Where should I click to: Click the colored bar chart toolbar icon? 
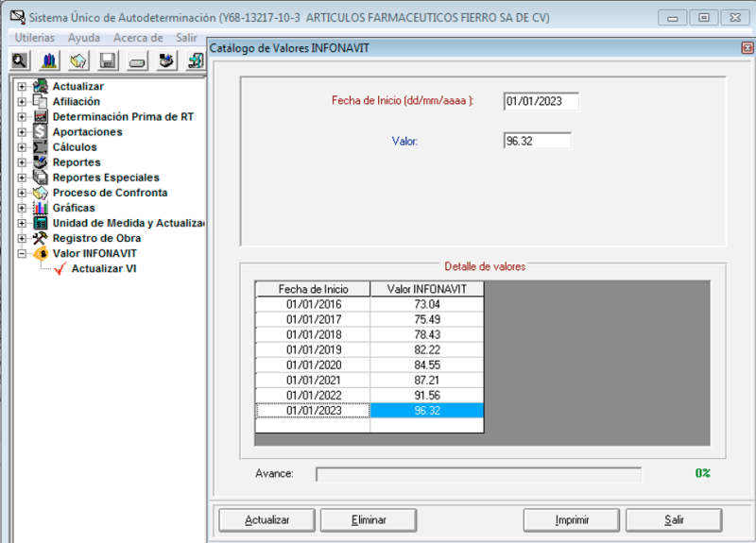[x=49, y=61]
